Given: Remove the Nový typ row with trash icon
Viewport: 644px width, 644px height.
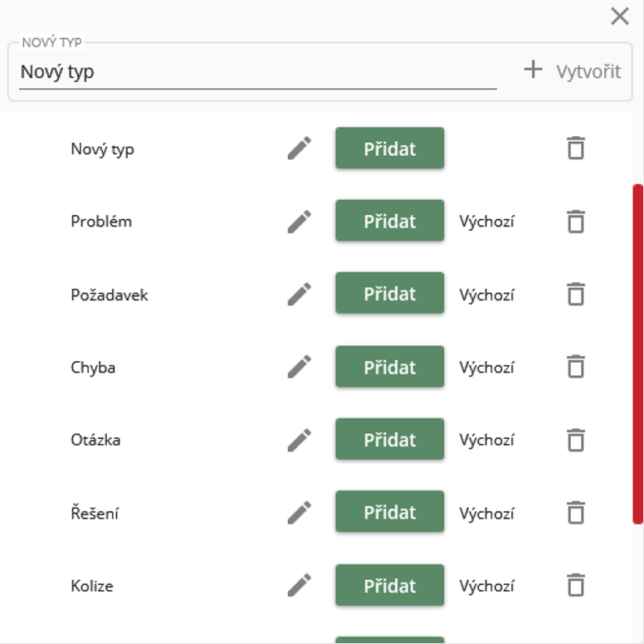Looking at the screenshot, I should click(x=575, y=149).
